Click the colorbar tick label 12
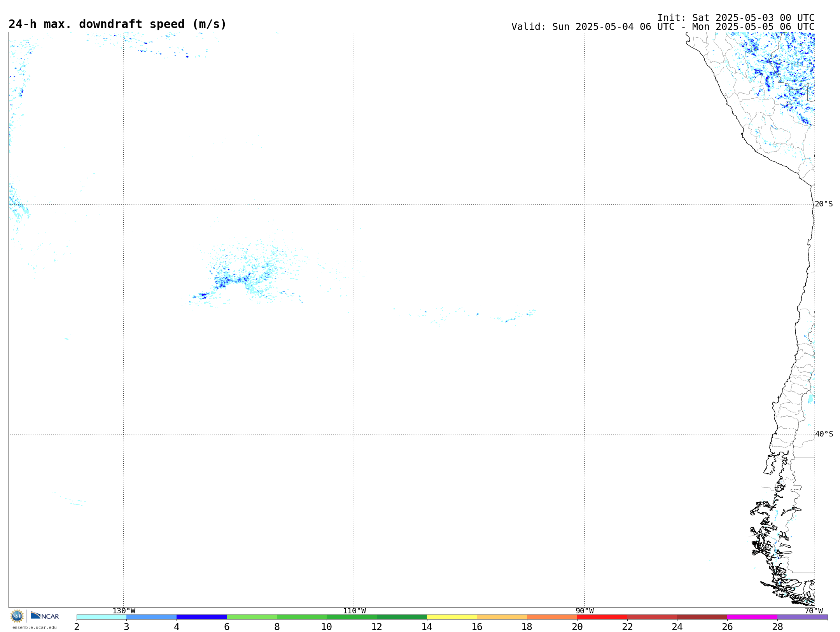 [x=377, y=627]
